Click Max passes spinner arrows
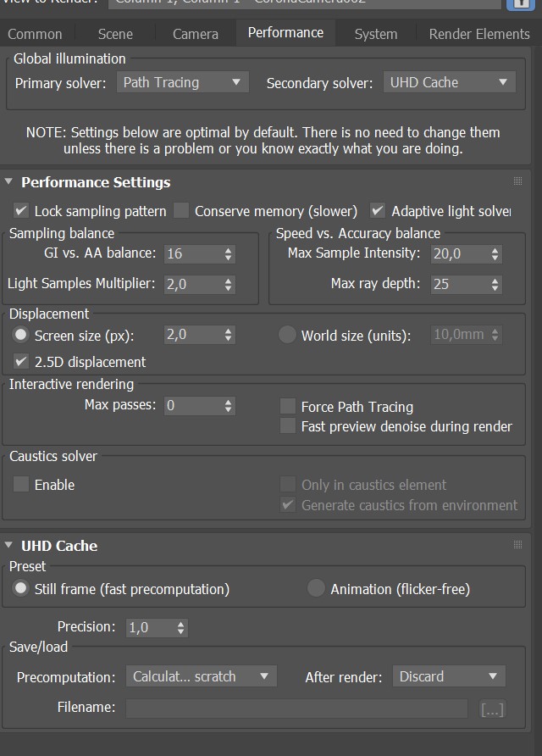This screenshot has width=542, height=756. coord(228,405)
